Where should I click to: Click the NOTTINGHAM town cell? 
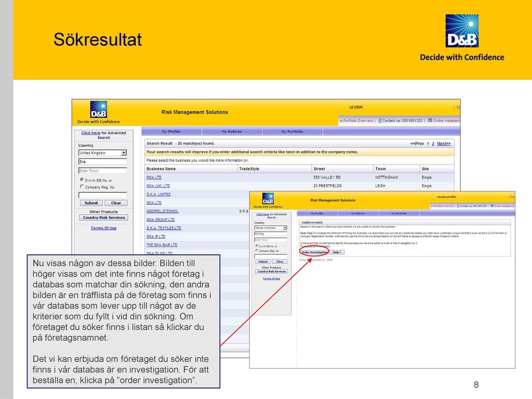[386, 177]
